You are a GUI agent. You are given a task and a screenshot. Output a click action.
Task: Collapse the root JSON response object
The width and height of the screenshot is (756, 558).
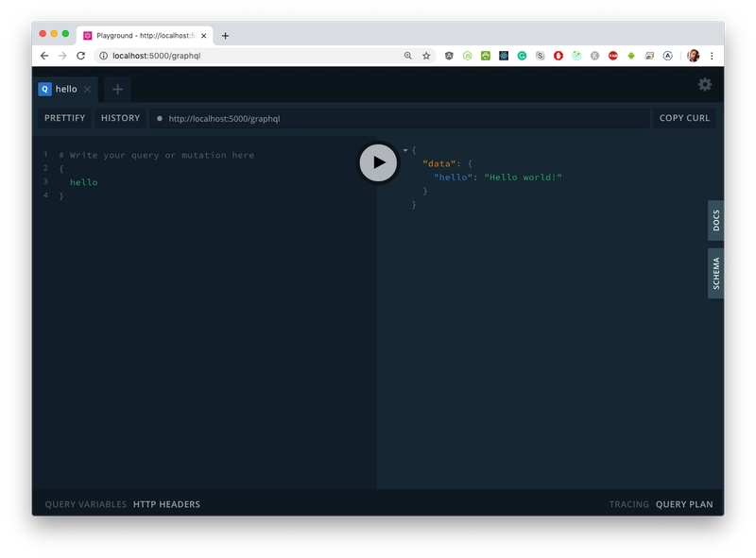coord(405,150)
